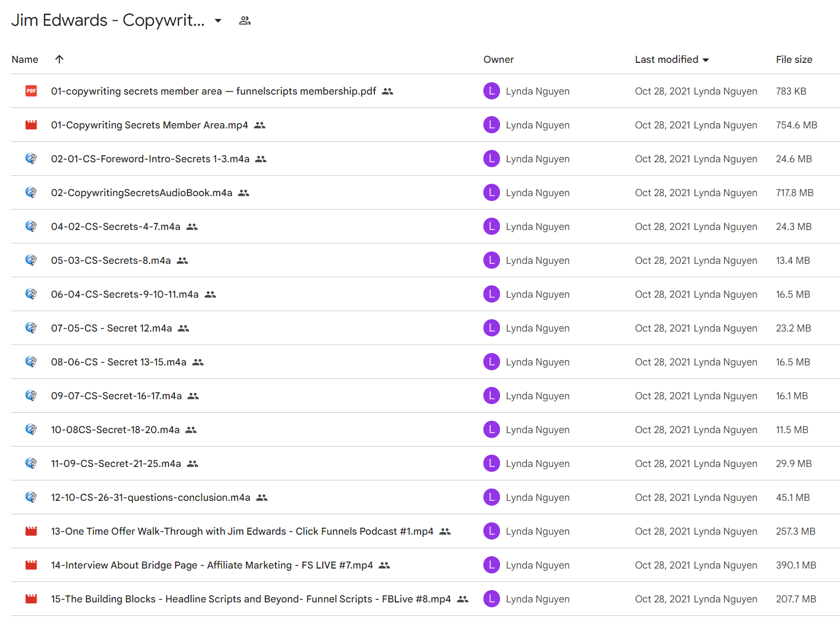The width and height of the screenshot is (840, 618).
Task: Select 04-02-CS-Secrets-4-7.m4a file name
Action: tap(115, 227)
